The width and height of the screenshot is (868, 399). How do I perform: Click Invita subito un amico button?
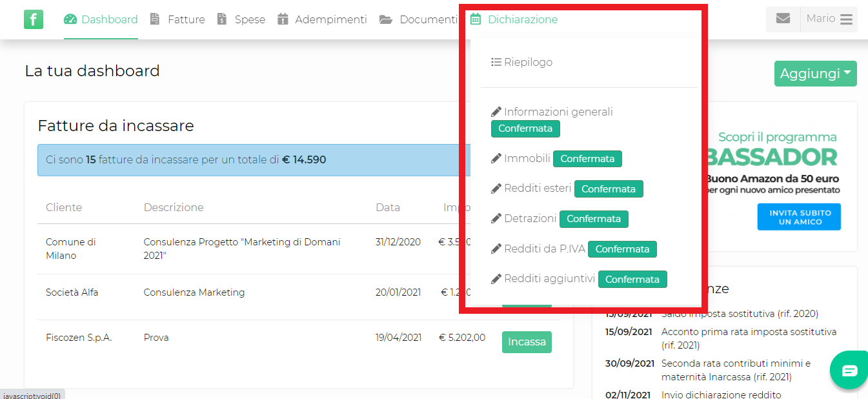click(x=799, y=217)
